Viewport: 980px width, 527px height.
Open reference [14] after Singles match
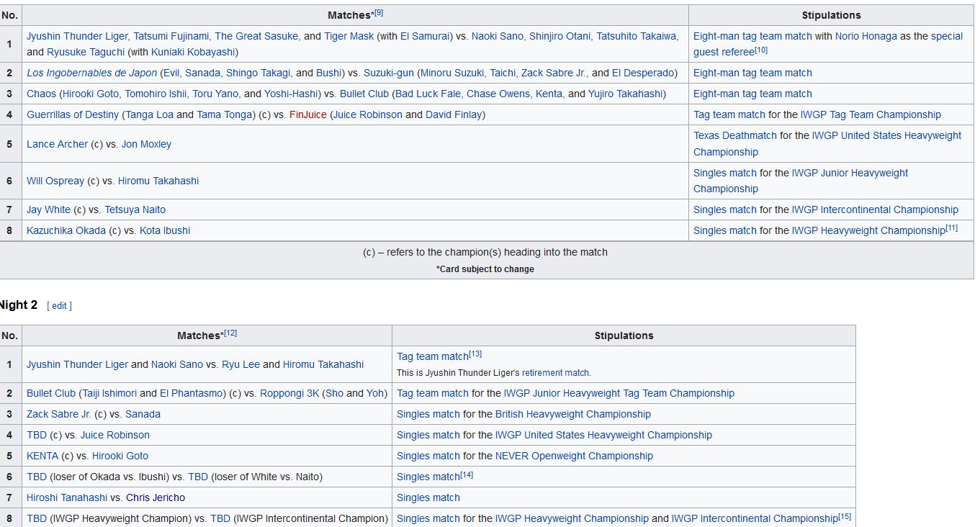(x=467, y=474)
